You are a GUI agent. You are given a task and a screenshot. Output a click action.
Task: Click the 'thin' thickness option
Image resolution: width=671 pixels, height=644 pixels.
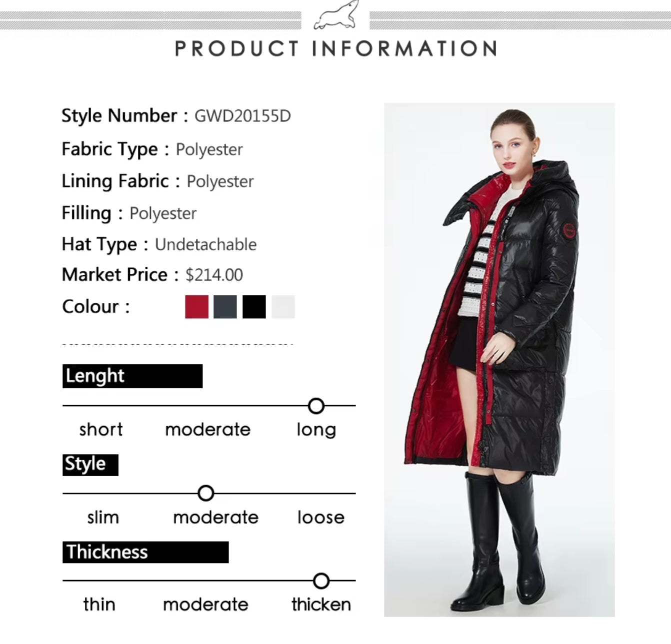tap(99, 605)
